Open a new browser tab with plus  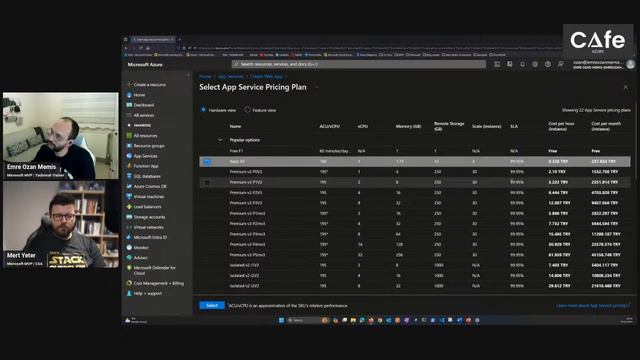point(180,40)
